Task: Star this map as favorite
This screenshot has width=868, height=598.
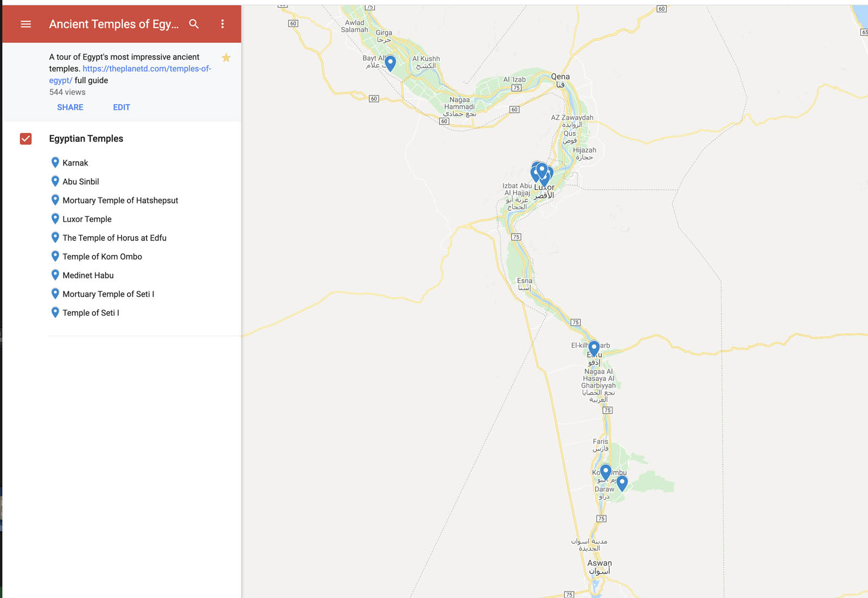Action: point(226,58)
